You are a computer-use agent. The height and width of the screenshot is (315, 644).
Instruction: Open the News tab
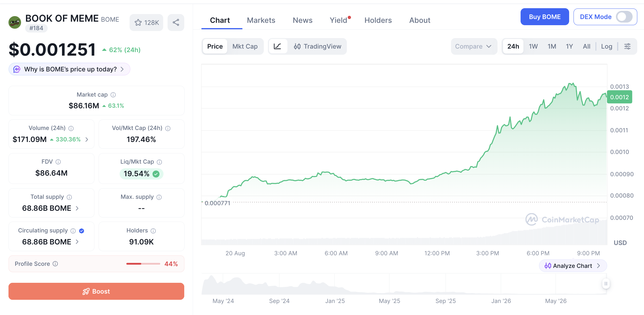coord(303,20)
